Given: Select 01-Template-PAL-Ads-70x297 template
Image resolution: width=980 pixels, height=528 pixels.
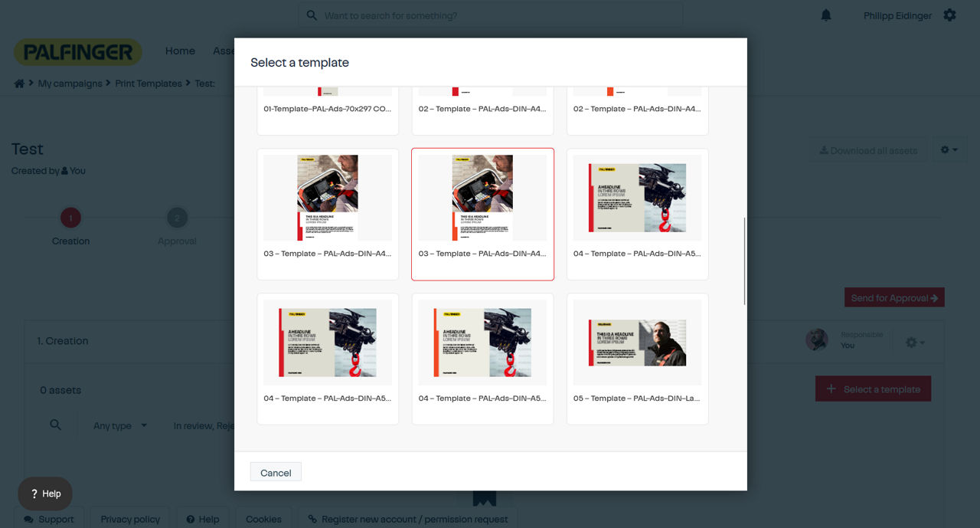Looking at the screenshot, I should pyautogui.click(x=328, y=109).
